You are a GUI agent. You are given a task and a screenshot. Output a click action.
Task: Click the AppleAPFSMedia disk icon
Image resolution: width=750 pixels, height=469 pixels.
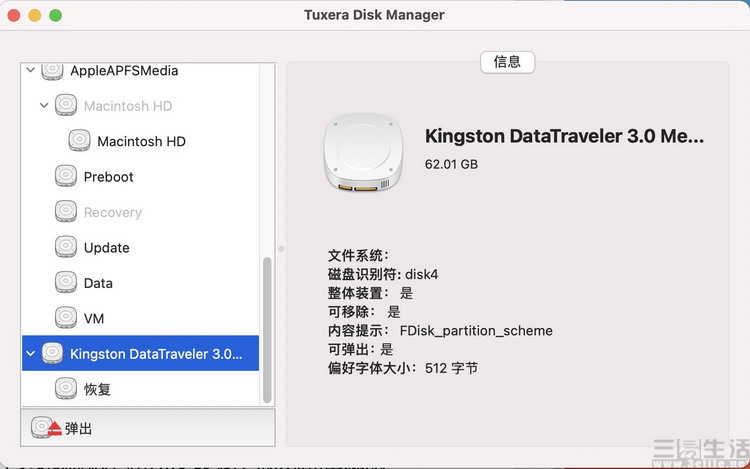coord(52,71)
